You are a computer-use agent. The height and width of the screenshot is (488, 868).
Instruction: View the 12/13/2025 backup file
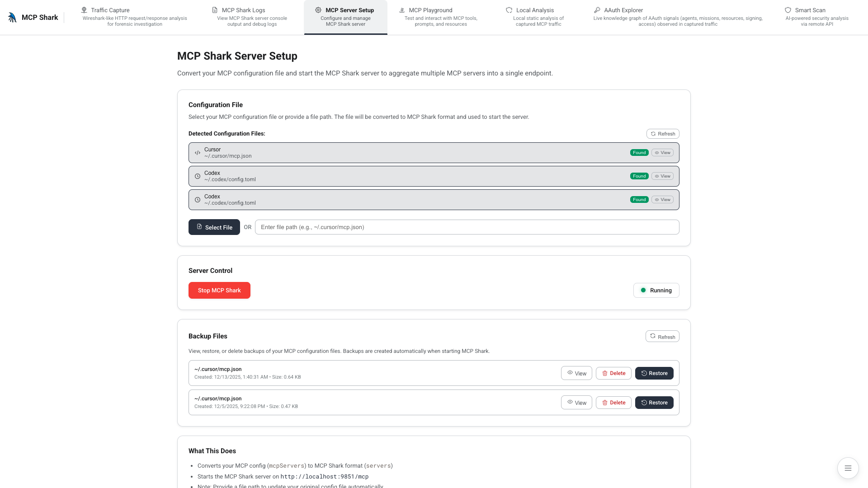[x=576, y=373]
